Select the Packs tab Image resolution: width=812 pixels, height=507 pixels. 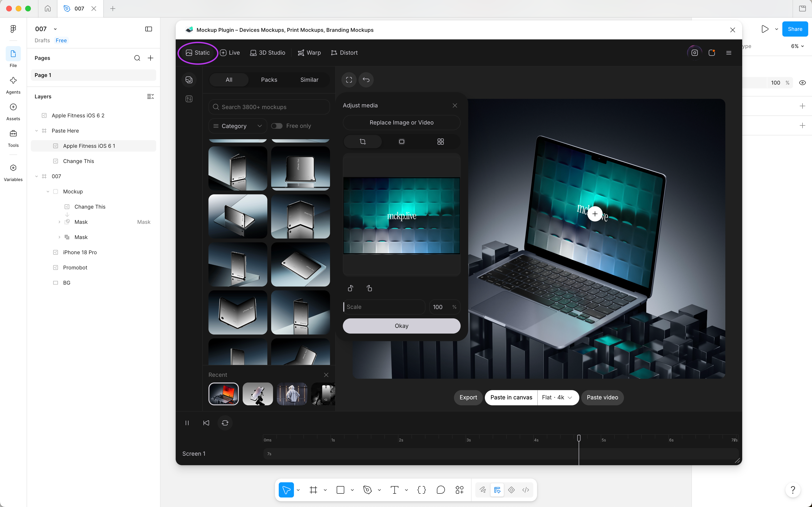[269, 80]
